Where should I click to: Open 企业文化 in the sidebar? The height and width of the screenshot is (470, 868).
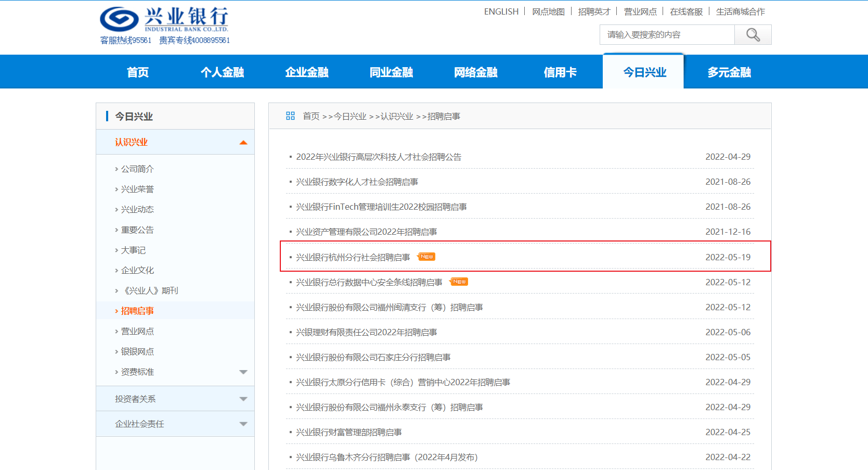tap(137, 270)
